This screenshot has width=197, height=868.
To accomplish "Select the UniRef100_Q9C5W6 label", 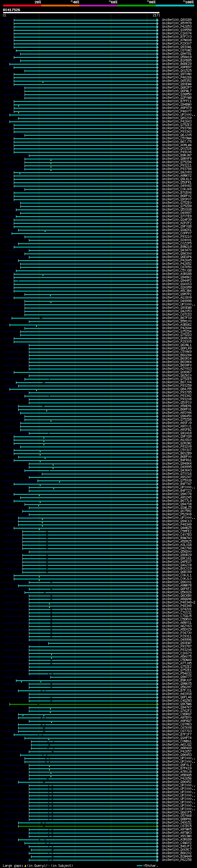I will click(177, 704).
